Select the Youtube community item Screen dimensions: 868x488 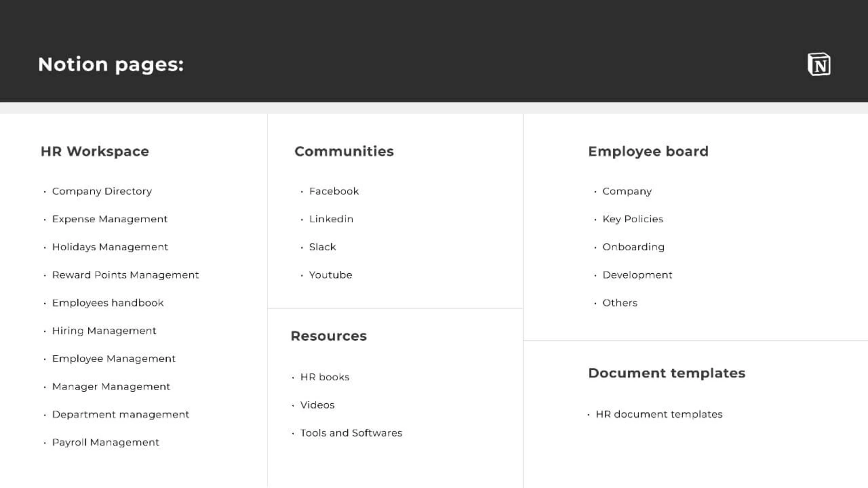[x=330, y=275]
